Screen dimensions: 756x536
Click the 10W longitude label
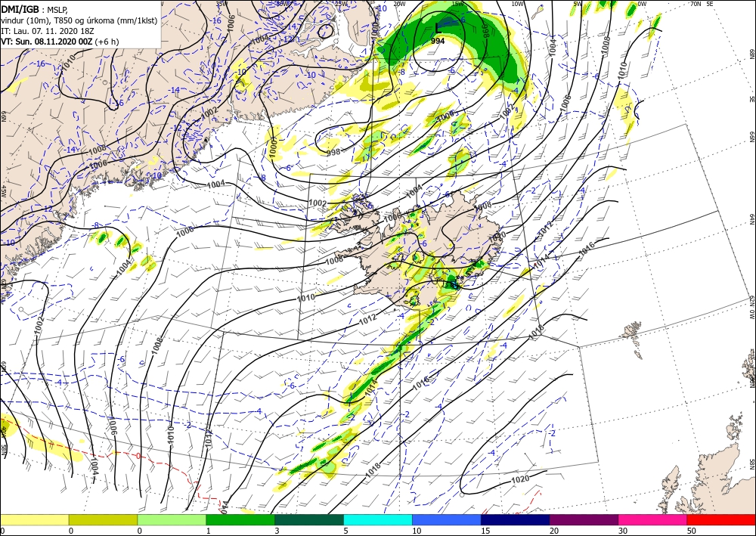click(518, 4)
